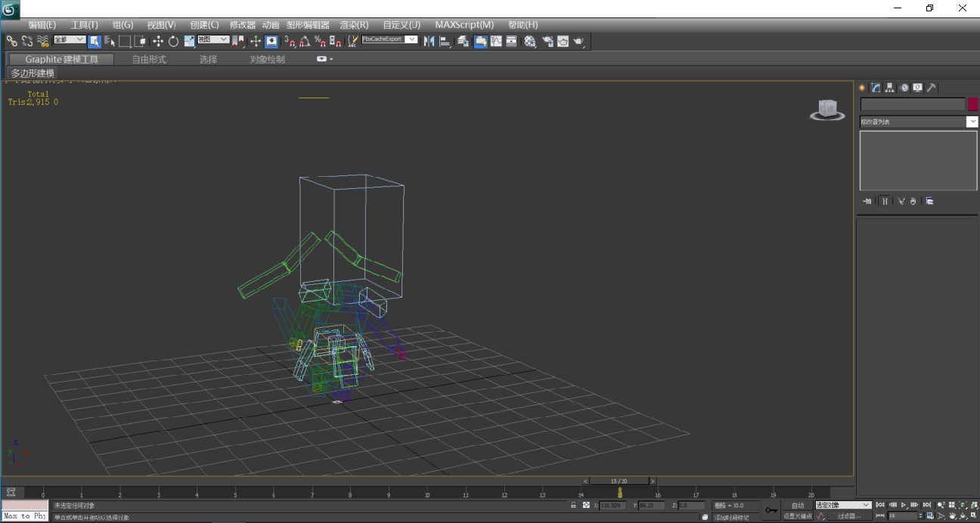Image resolution: width=980 pixels, height=523 pixels.
Task: Open the 过滤器... key filters button
Action: tap(850, 516)
